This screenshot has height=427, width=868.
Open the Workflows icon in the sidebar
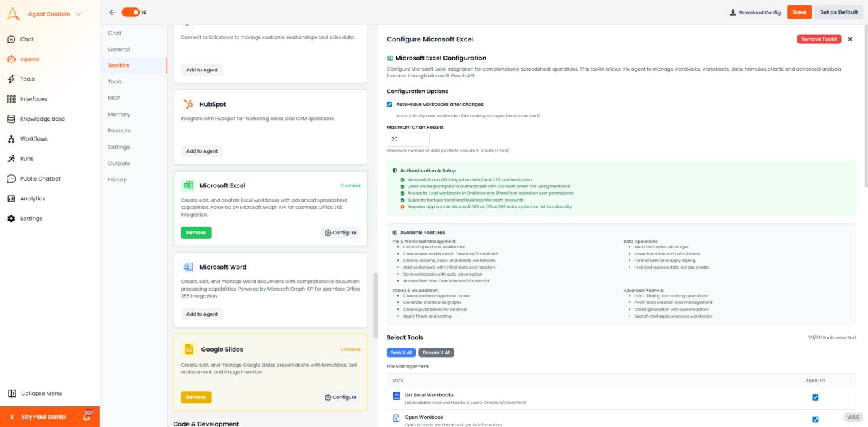click(x=12, y=138)
